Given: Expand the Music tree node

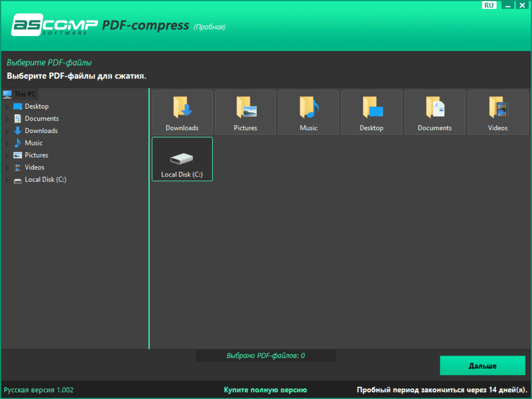Looking at the screenshot, I should point(7,143).
